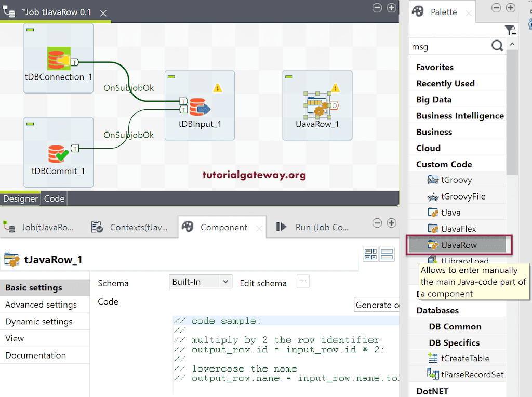The height and width of the screenshot is (397, 532).
Task: Switch to the Code tab
Action: coord(54,198)
